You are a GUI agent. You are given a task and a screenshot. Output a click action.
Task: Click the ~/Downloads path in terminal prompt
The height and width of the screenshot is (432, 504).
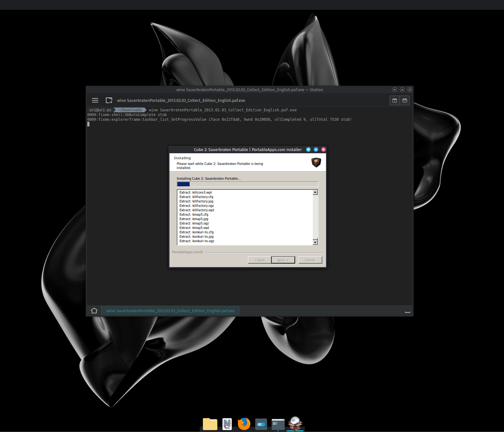pyautogui.click(x=130, y=110)
